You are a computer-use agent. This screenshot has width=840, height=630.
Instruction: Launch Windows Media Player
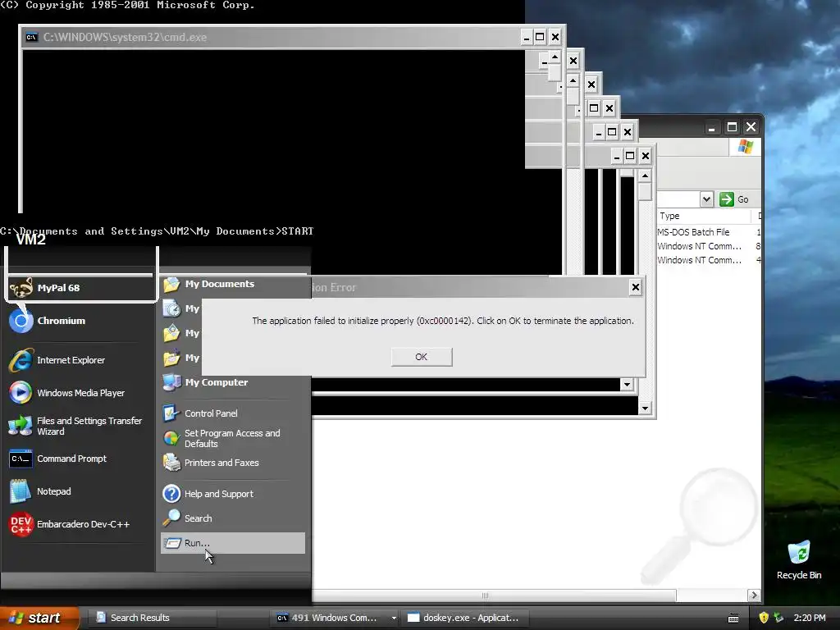click(x=80, y=393)
